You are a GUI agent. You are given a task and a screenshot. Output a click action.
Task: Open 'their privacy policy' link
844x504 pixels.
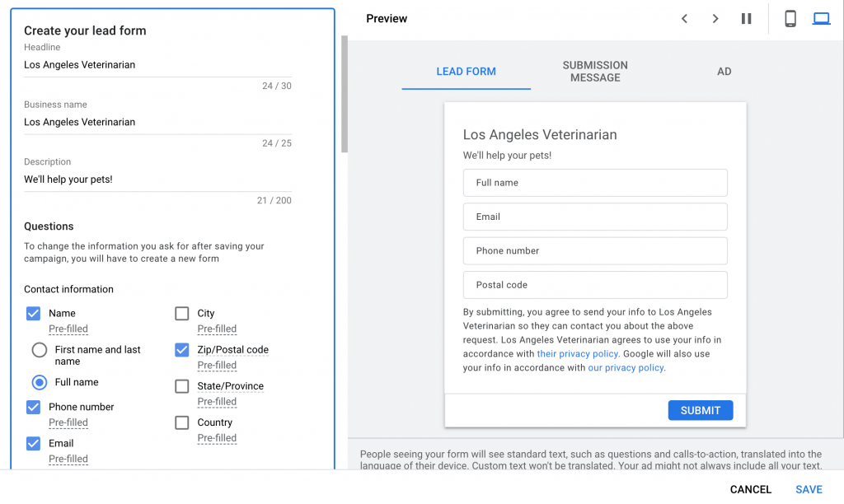pyautogui.click(x=578, y=354)
